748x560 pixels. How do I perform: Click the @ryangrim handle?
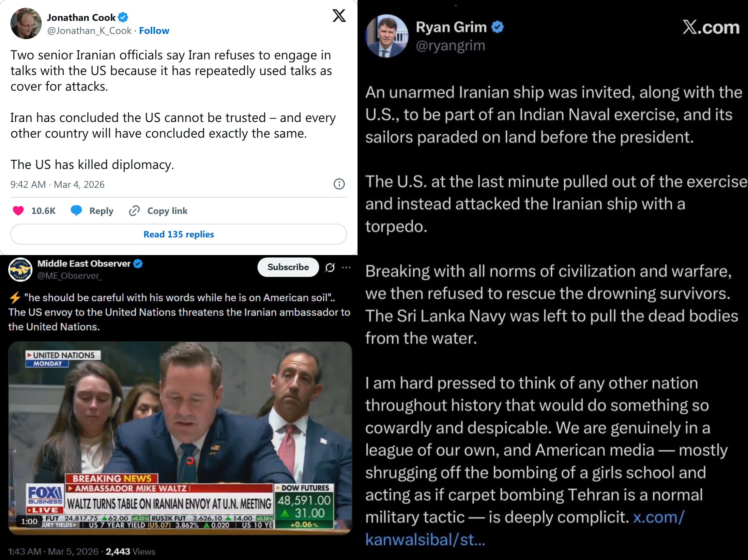(450, 45)
